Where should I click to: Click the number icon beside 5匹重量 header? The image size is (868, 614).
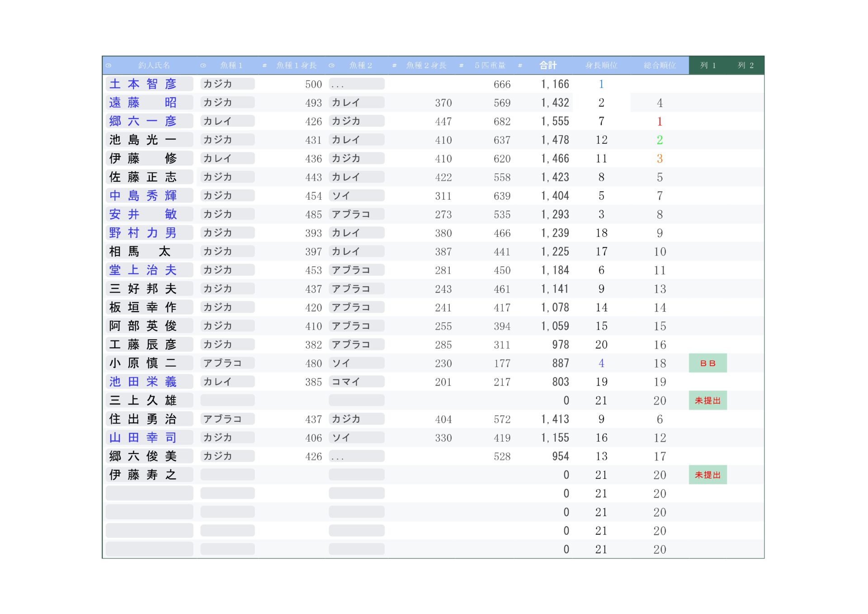[x=461, y=66]
